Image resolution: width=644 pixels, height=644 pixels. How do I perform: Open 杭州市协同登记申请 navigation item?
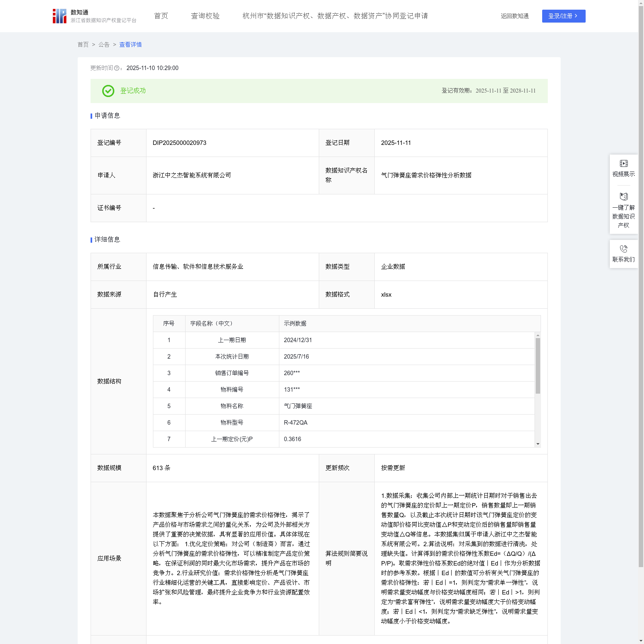coord(335,16)
